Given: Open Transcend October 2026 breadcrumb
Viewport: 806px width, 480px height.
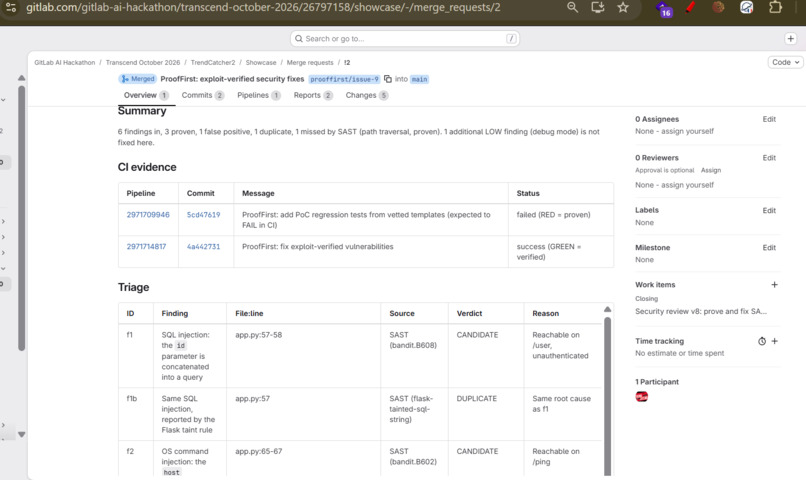Looking at the screenshot, I should click(143, 63).
